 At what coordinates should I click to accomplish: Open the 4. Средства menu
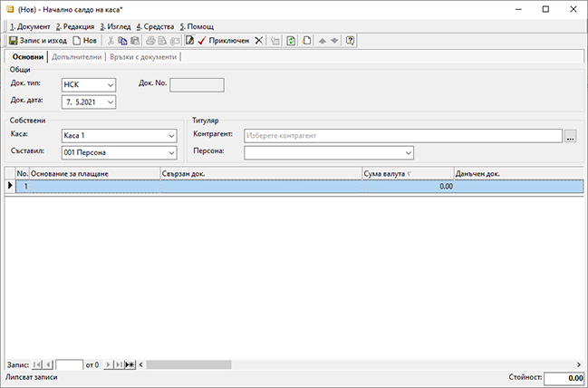[155, 26]
